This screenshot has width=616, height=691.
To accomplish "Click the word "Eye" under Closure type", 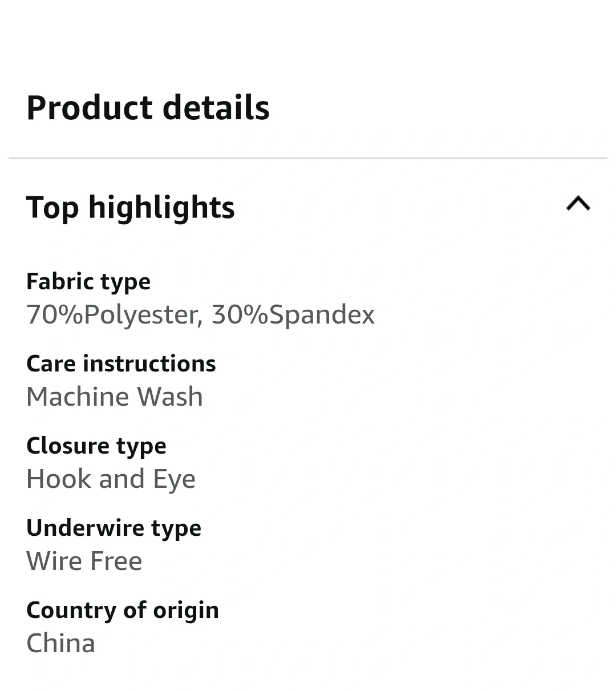I will [174, 479].
